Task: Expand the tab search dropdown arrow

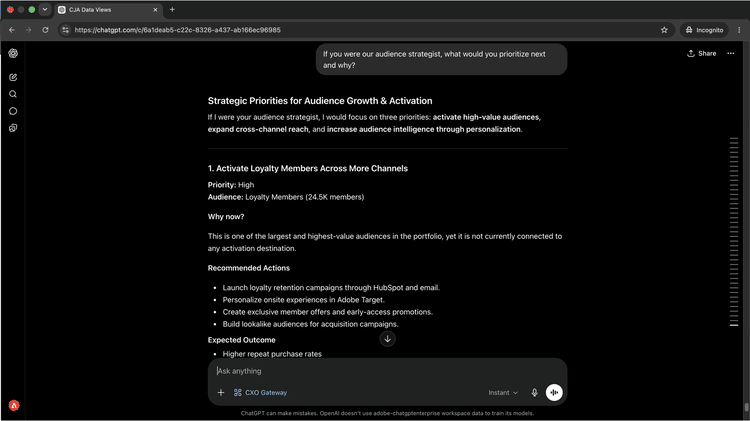Action: point(45,10)
